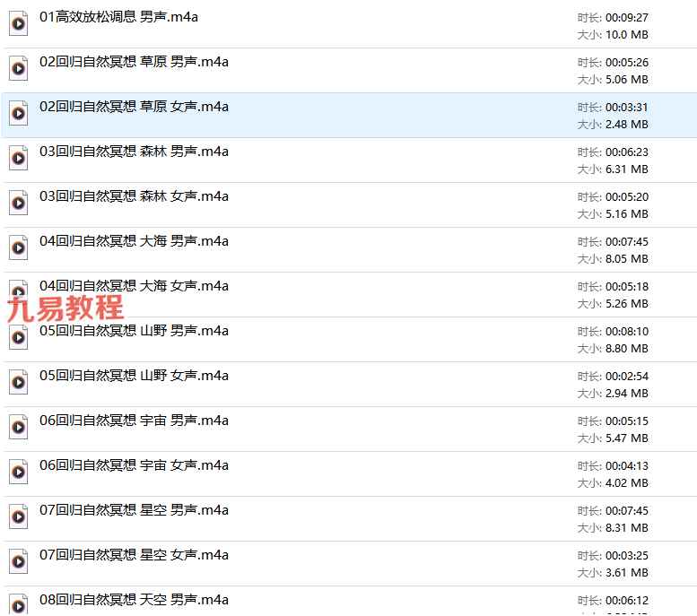The width and height of the screenshot is (697, 616).
Task: Click the 10.0 MB file size text
Action: pyautogui.click(x=626, y=35)
